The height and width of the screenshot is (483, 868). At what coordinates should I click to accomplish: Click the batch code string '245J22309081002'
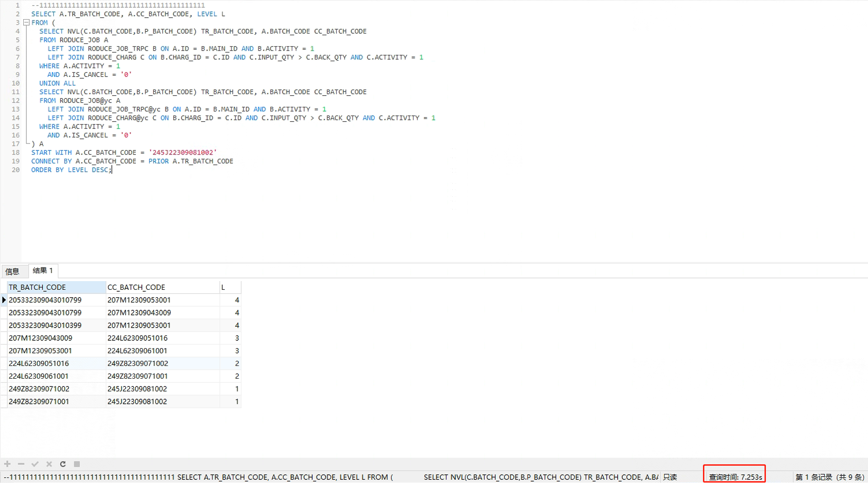[183, 153]
